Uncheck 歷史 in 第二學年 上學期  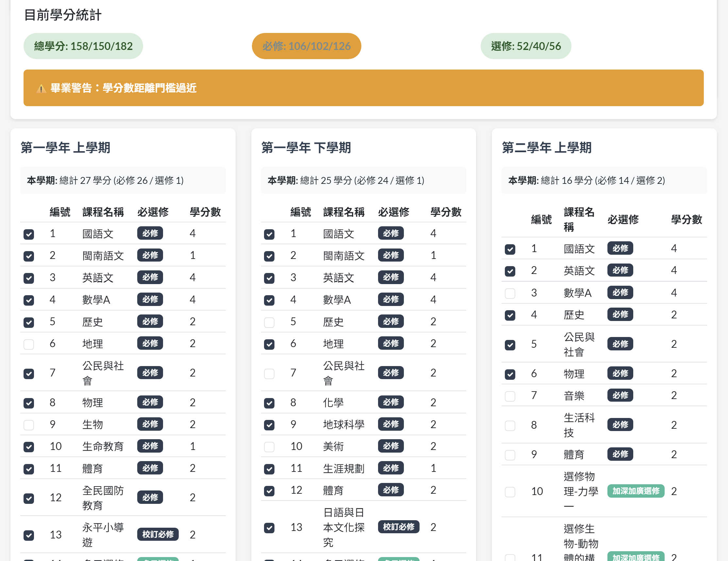510,315
